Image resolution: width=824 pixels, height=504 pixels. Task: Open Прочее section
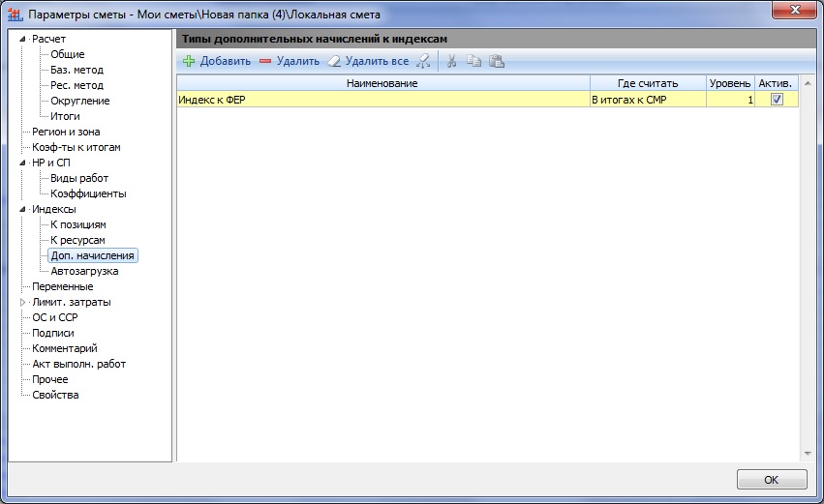pyautogui.click(x=50, y=379)
